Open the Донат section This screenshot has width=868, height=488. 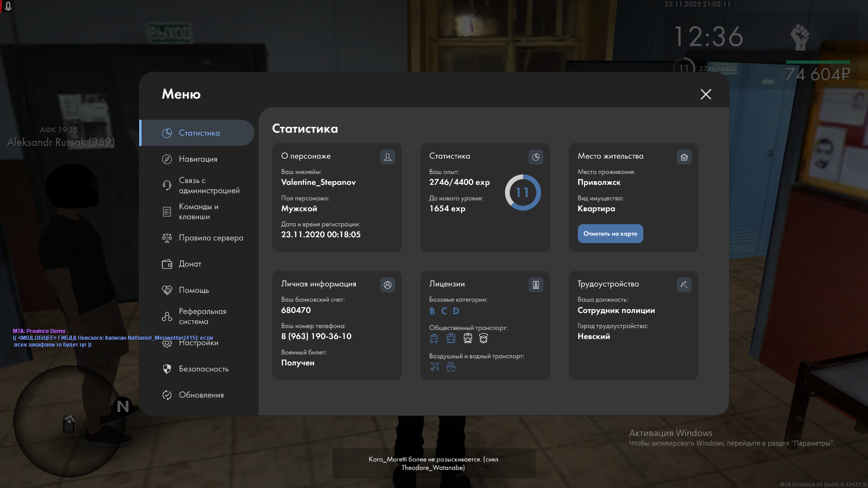coord(190,264)
